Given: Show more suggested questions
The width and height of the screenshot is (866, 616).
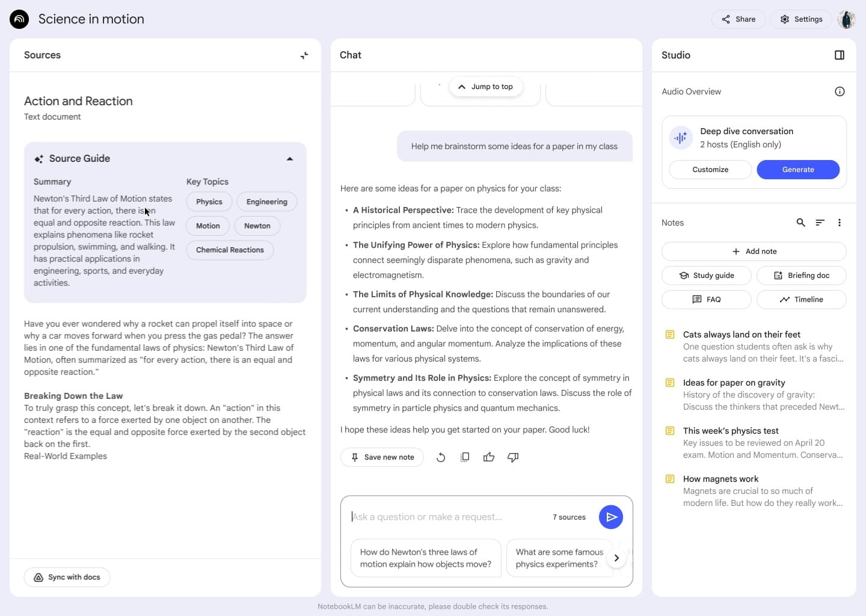Looking at the screenshot, I should (x=616, y=558).
